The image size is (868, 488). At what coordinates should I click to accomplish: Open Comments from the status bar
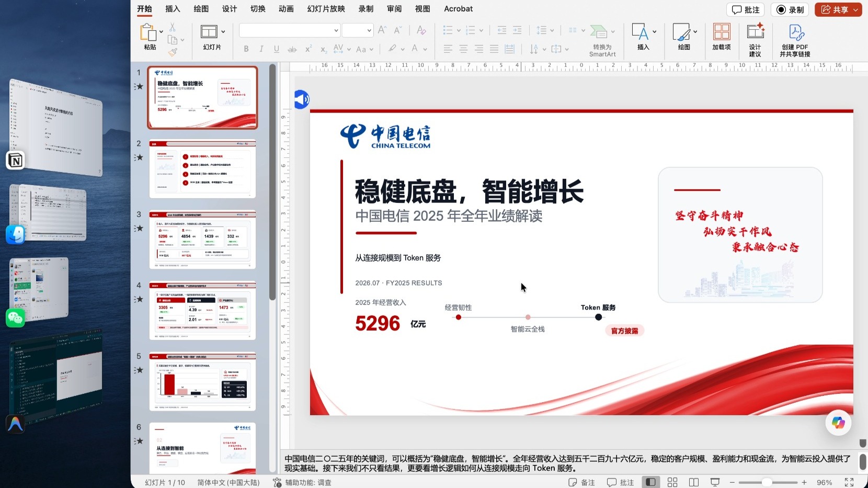pyautogui.click(x=621, y=482)
